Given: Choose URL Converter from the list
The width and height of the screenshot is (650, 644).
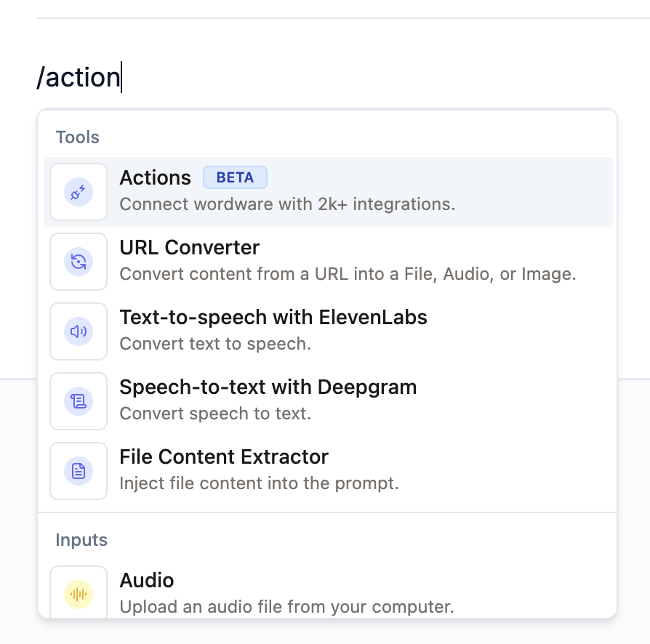Looking at the screenshot, I should pos(329,262).
